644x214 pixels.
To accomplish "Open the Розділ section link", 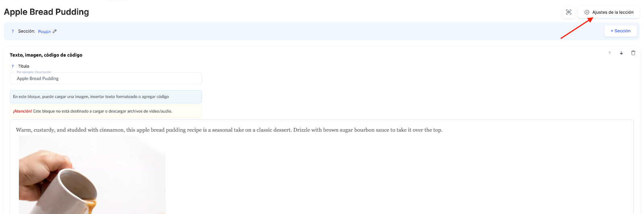I will coord(44,32).
